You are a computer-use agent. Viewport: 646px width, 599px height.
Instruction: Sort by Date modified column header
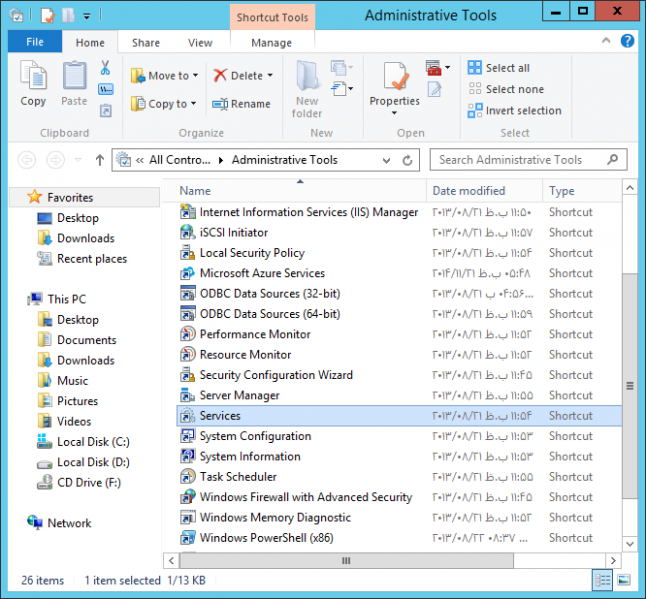484,191
